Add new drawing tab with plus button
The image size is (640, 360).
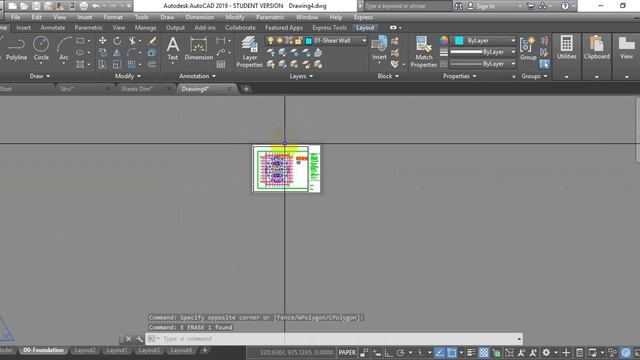246,89
